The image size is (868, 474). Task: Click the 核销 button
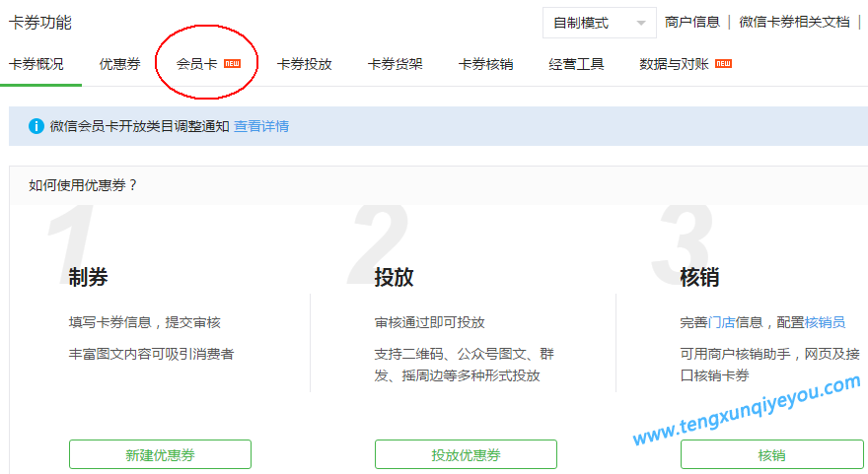pos(771,454)
